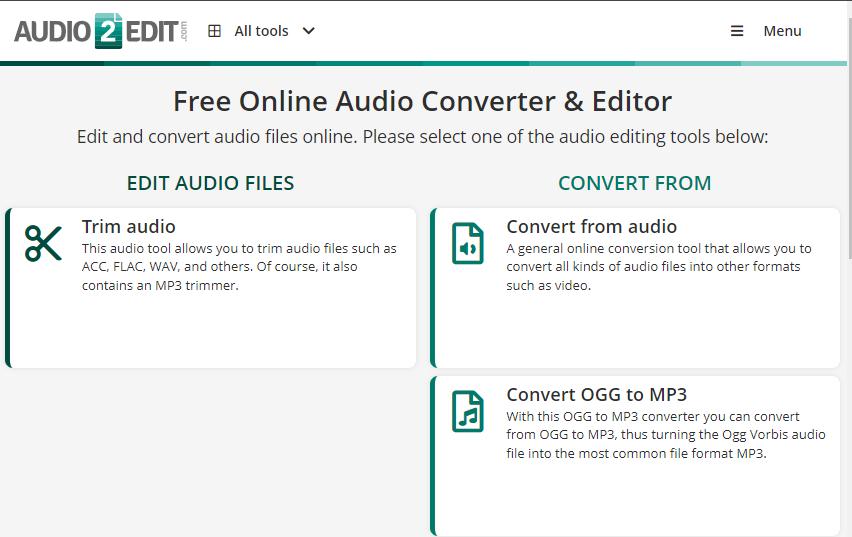Click the scissors Trim audio icon

click(x=43, y=243)
